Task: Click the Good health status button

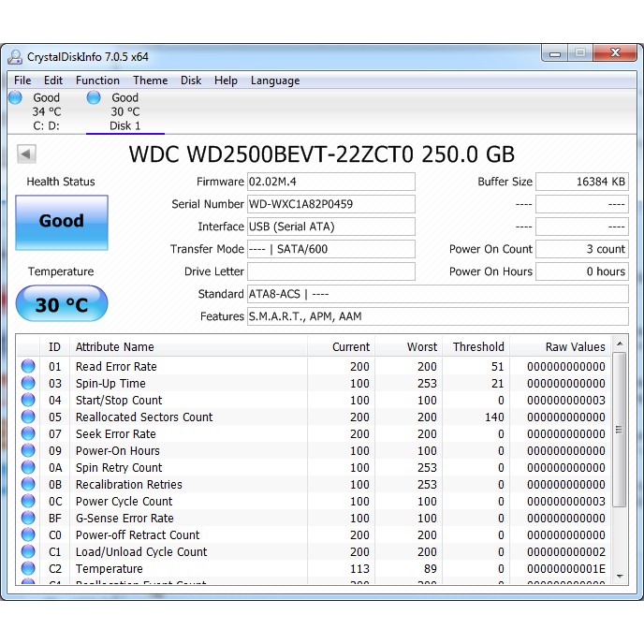Action: pyautogui.click(x=62, y=222)
